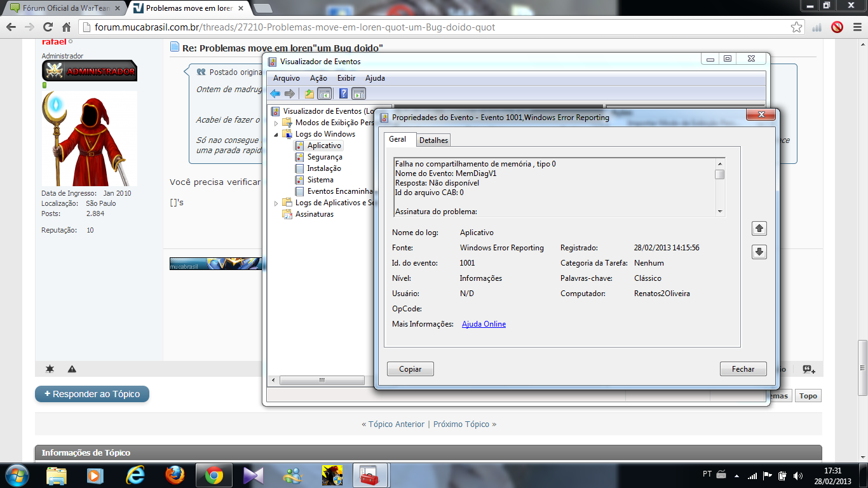Show previous event with up arrow button
Screen dimensions: 868x488
coord(759,229)
